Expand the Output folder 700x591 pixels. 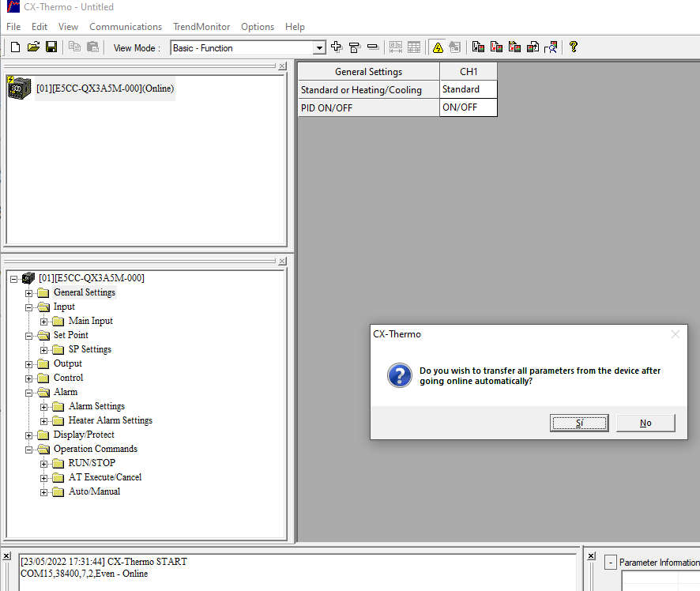click(x=28, y=364)
